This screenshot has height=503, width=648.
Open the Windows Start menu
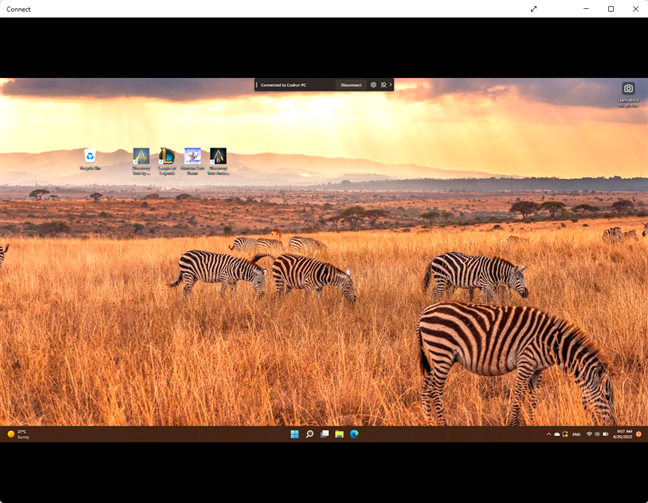click(x=295, y=434)
